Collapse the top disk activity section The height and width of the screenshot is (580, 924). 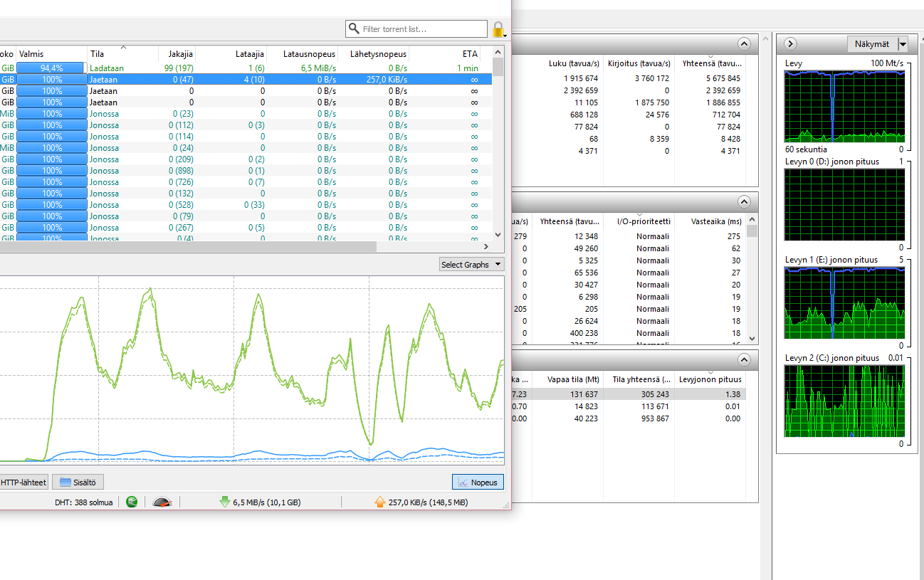click(744, 44)
